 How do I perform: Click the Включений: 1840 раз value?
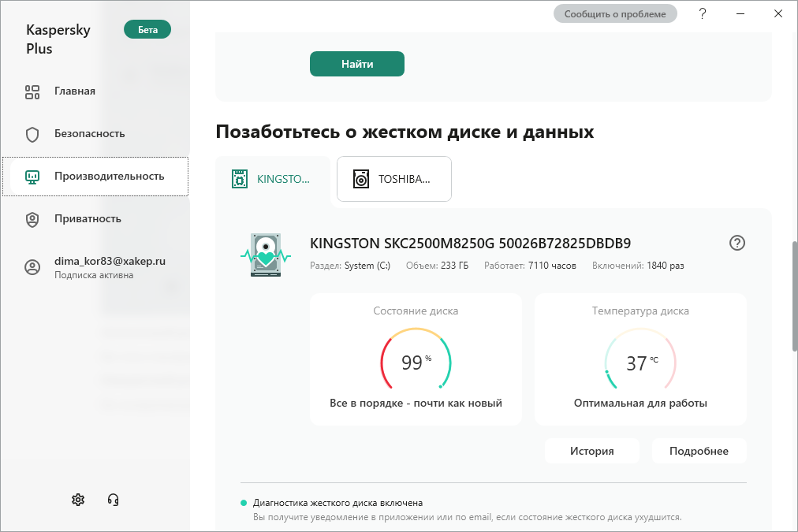click(x=638, y=266)
